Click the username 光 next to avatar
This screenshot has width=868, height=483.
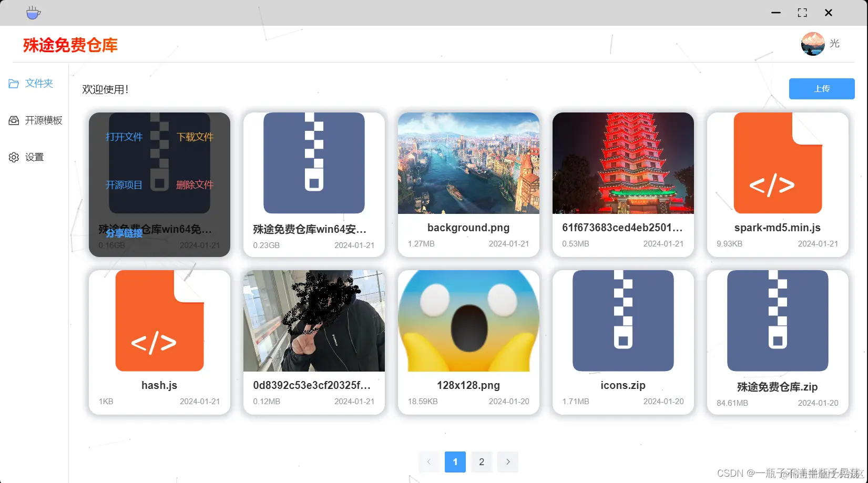834,44
